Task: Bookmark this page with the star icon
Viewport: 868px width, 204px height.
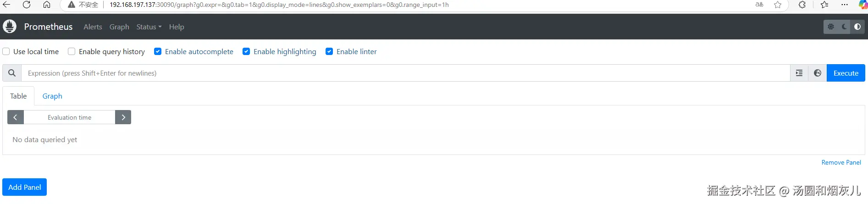Action: pos(778,5)
